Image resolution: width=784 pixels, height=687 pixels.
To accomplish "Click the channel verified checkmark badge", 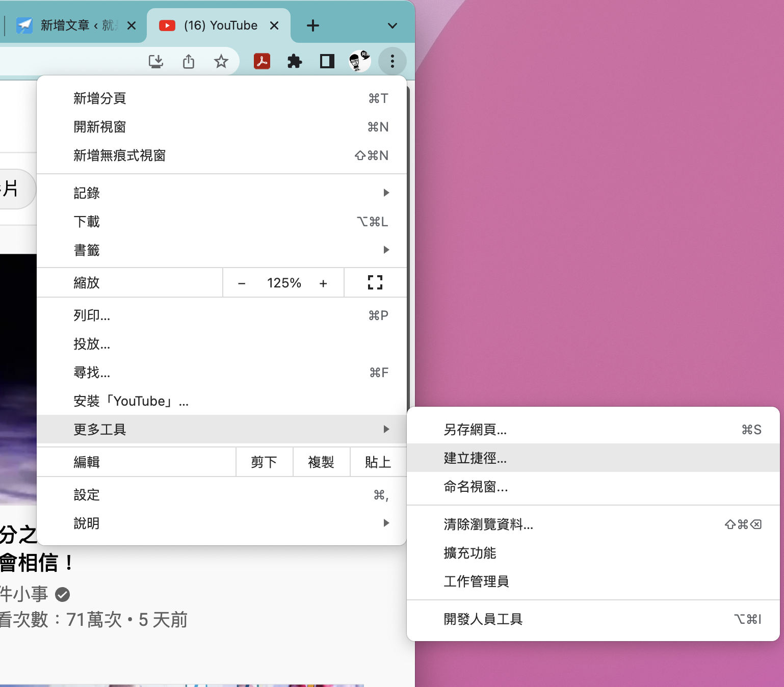I will point(62,594).
